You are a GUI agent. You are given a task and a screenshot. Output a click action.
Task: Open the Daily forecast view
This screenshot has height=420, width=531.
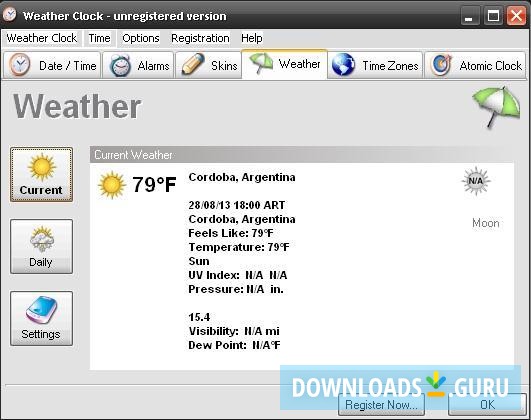click(x=41, y=246)
